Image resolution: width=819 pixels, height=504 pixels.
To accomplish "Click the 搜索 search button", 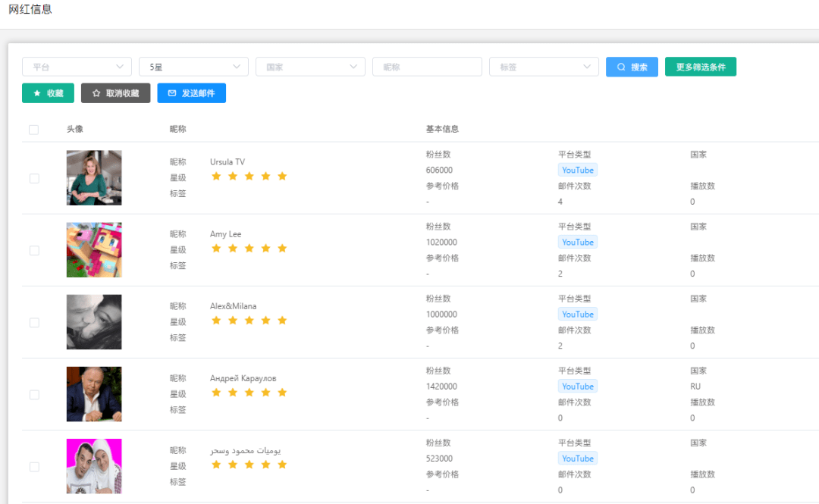I will (632, 67).
